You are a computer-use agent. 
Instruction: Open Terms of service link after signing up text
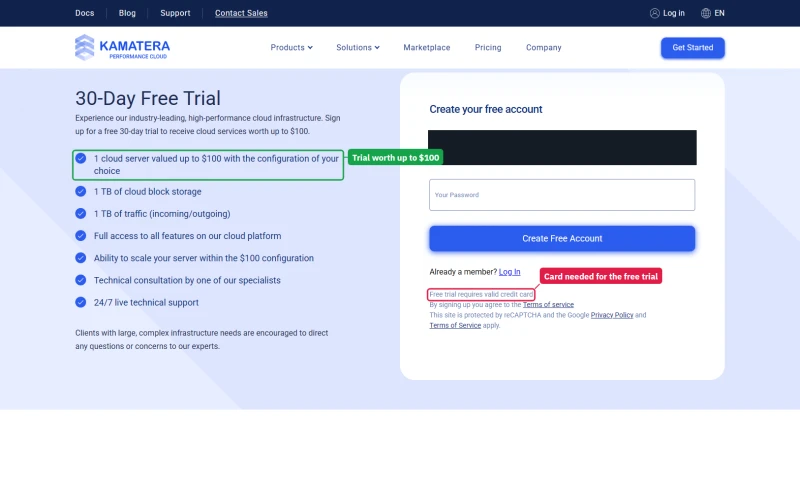point(548,304)
